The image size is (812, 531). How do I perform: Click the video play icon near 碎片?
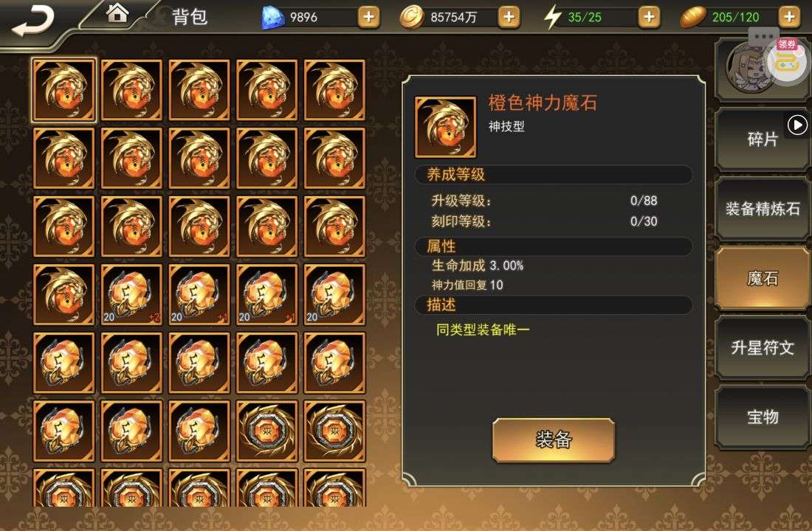(x=797, y=125)
